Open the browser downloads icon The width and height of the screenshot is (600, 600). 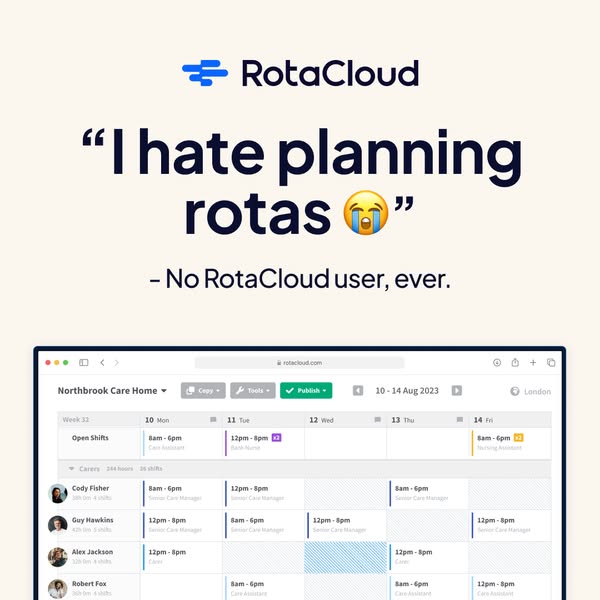497,362
